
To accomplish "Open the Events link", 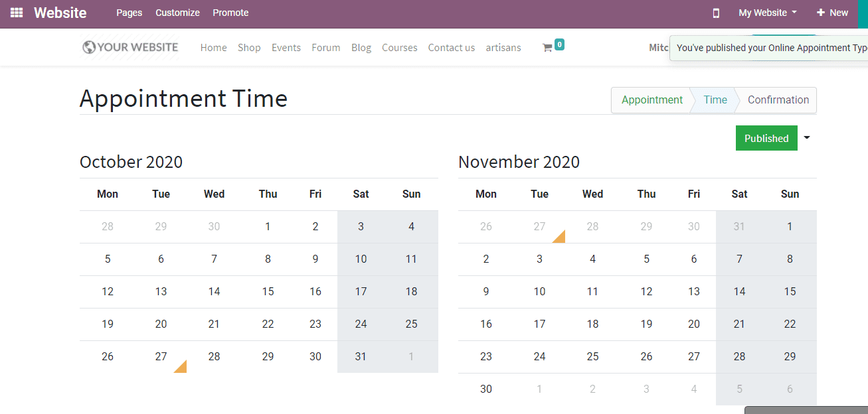I will tap(286, 48).
